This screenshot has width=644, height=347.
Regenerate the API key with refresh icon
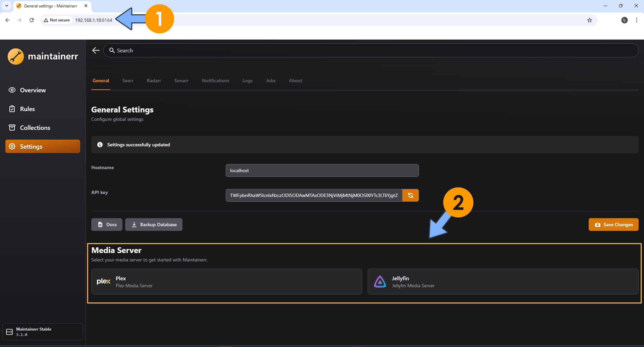coord(410,195)
